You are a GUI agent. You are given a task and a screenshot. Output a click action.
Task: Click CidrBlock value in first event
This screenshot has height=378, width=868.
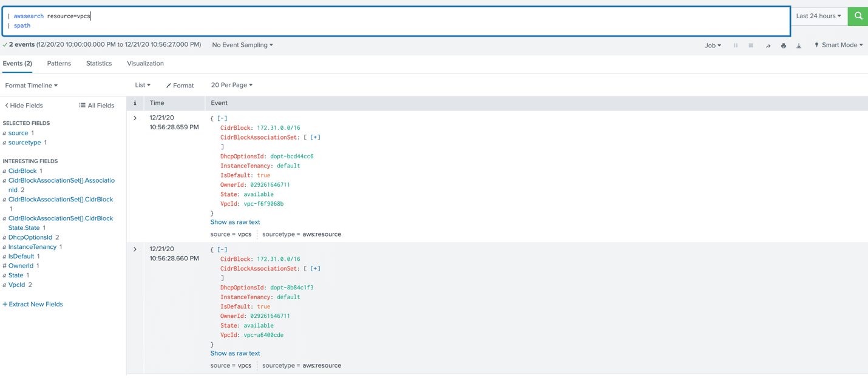pos(279,128)
